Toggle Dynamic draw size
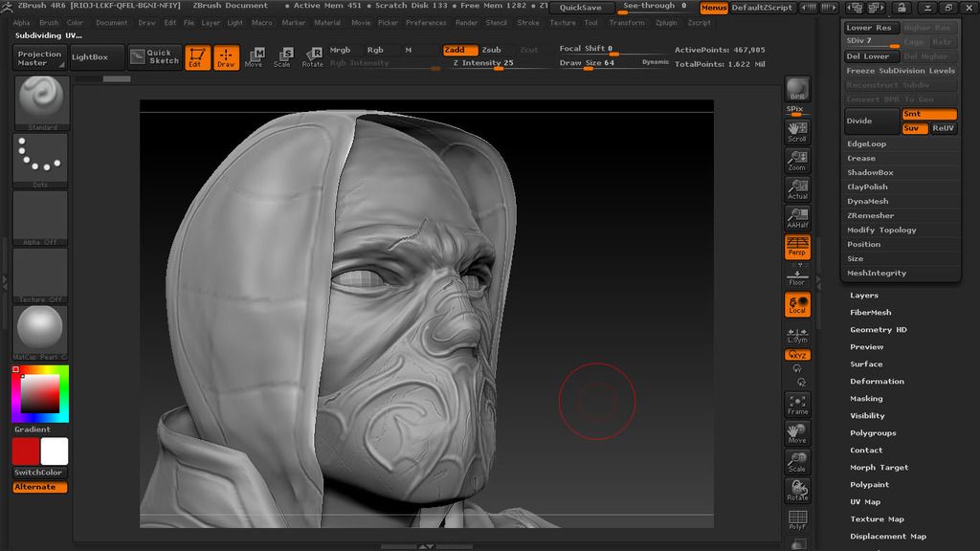Image resolution: width=980 pixels, height=551 pixels. pyautogui.click(x=655, y=62)
